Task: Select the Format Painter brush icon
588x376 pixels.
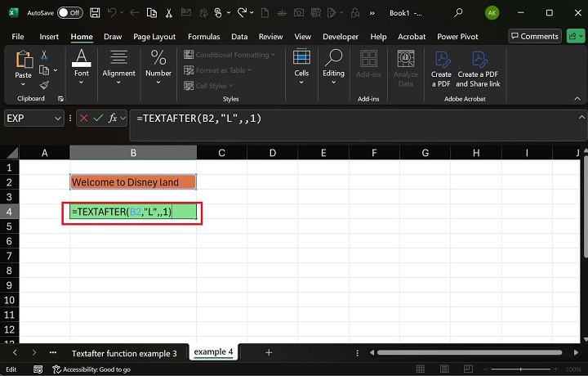Action: [44, 85]
